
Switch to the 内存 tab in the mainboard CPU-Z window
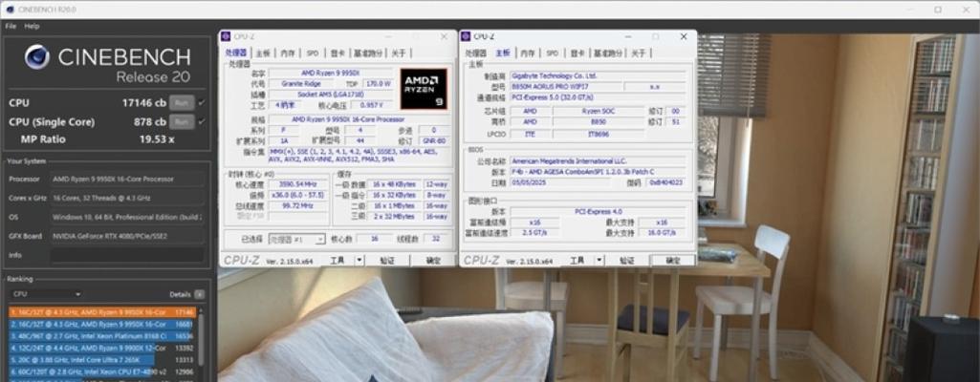point(528,53)
